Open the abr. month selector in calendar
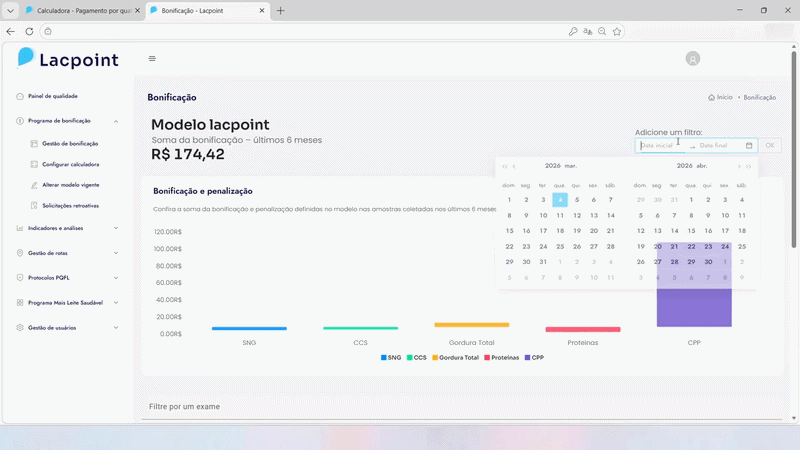The height and width of the screenshot is (450, 800). pyautogui.click(x=702, y=166)
